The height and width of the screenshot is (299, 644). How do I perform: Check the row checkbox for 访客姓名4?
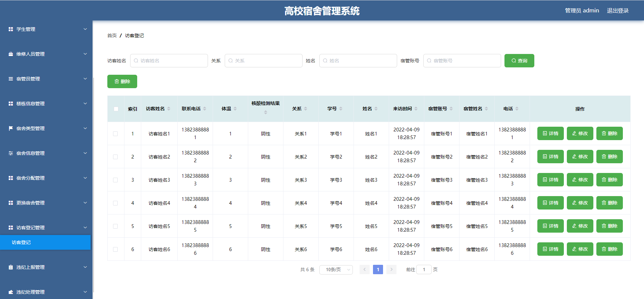(115, 203)
